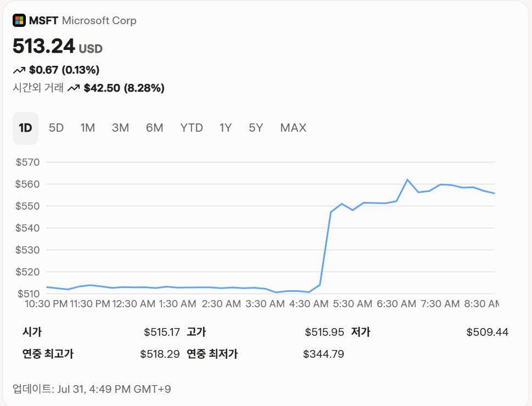Select the MAX range tab
This screenshot has width=532, height=406.
[x=293, y=128]
